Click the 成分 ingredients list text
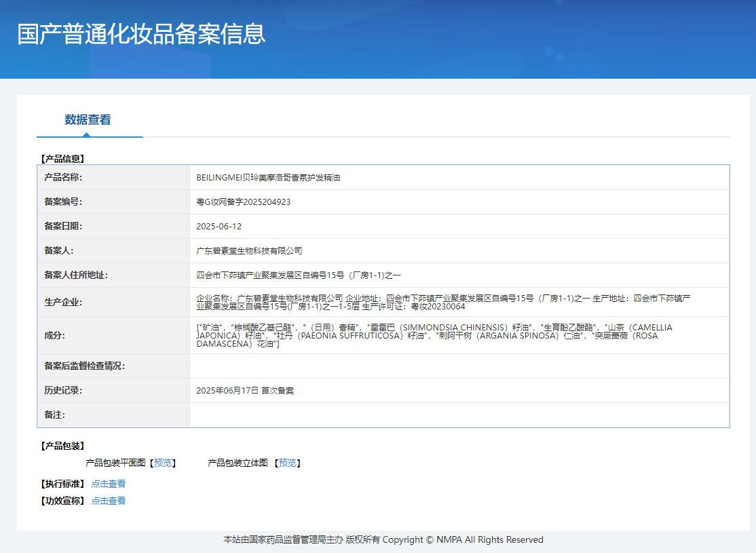Image resolution: width=756 pixels, height=553 pixels. (434, 335)
